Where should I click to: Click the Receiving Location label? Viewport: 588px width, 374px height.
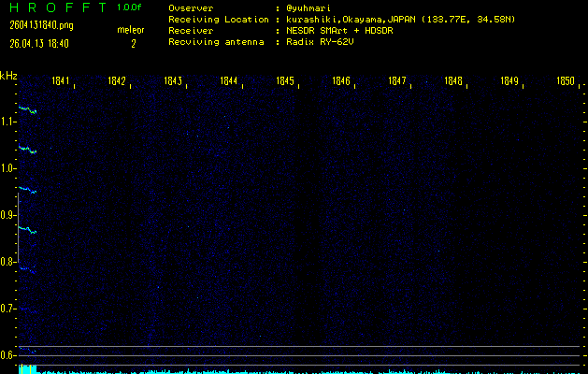click(219, 20)
